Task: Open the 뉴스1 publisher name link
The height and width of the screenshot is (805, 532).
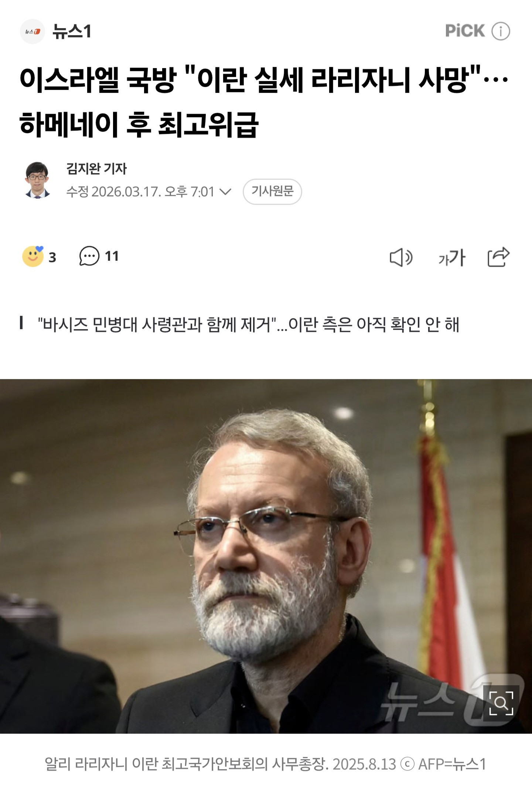Action: click(x=72, y=31)
